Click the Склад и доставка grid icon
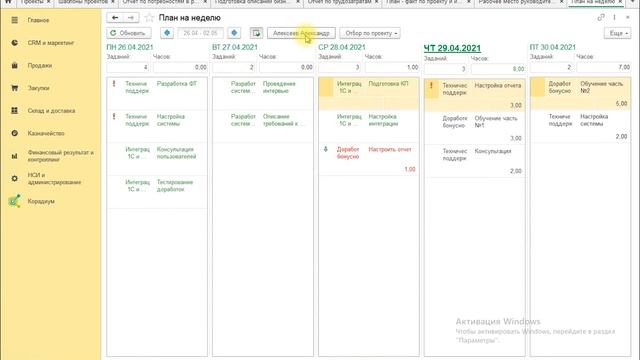 coord(15,111)
